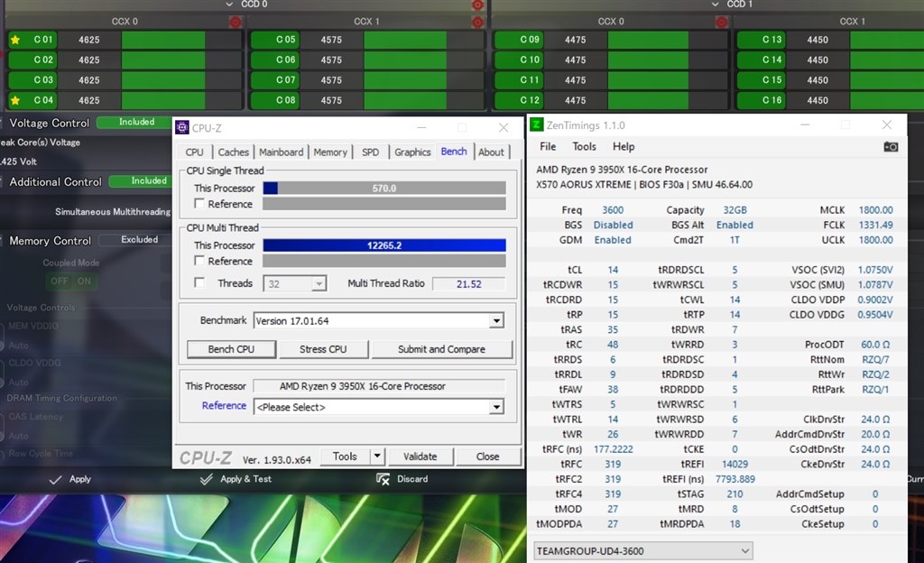
Task: Switch to the Caches tab
Action: (x=234, y=152)
